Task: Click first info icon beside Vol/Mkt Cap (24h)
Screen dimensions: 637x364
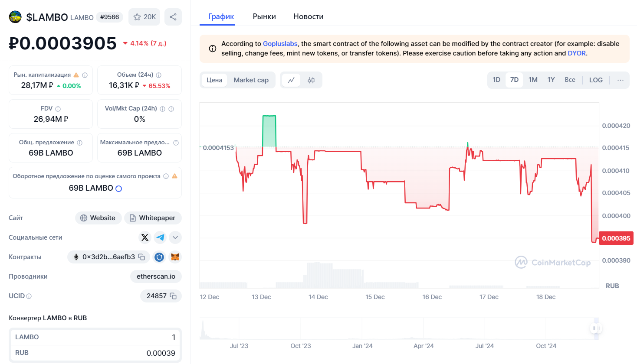Action: pyautogui.click(x=163, y=109)
